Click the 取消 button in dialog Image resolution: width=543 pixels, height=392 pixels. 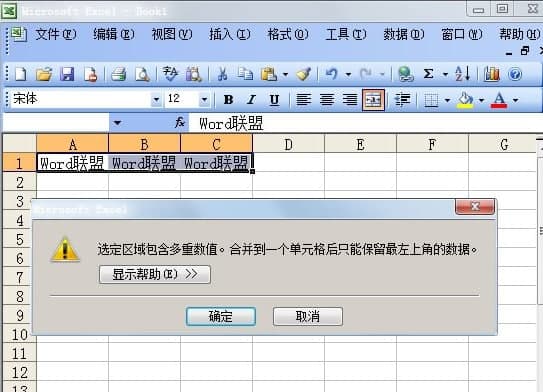[x=308, y=316]
